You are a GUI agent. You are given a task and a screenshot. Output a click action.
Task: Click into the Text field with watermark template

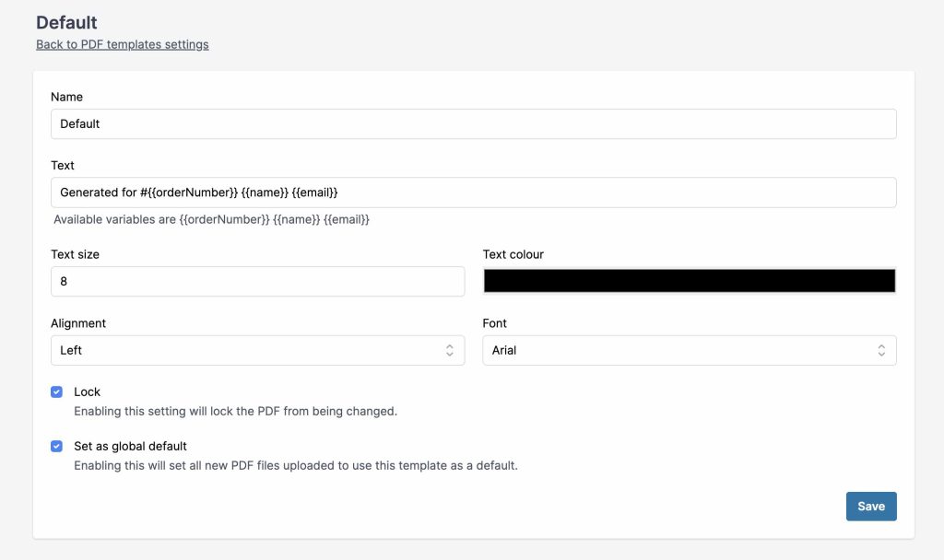tap(473, 192)
